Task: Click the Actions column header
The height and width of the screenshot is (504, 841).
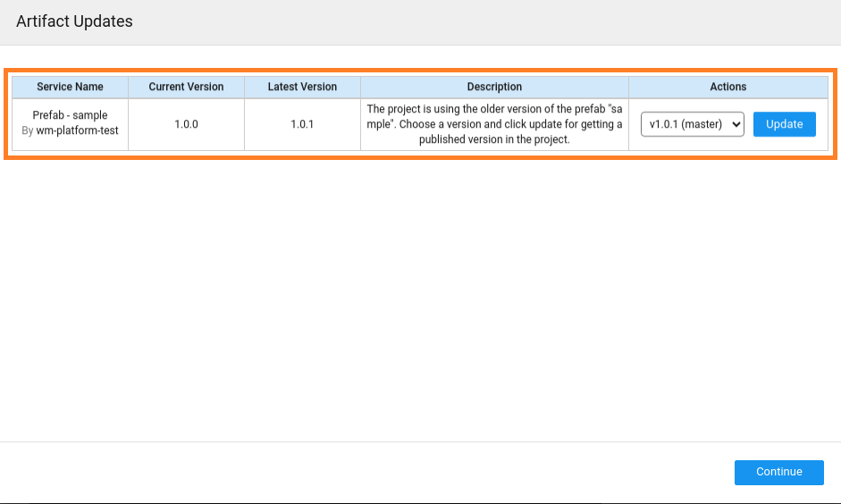Action: click(x=727, y=87)
